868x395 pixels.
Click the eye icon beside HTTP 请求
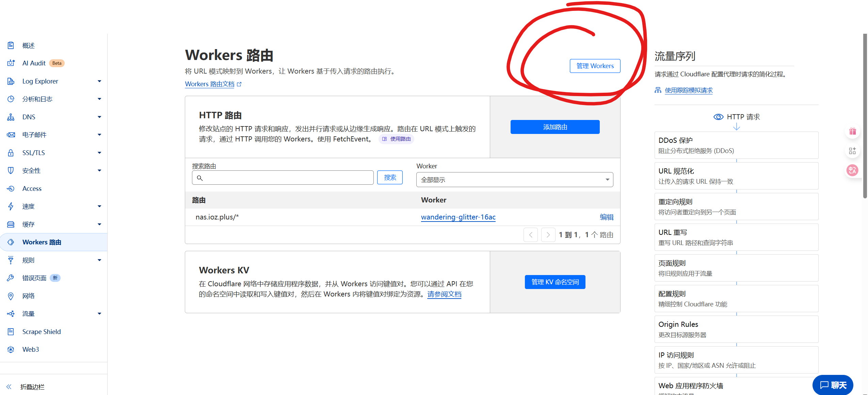point(718,117)
